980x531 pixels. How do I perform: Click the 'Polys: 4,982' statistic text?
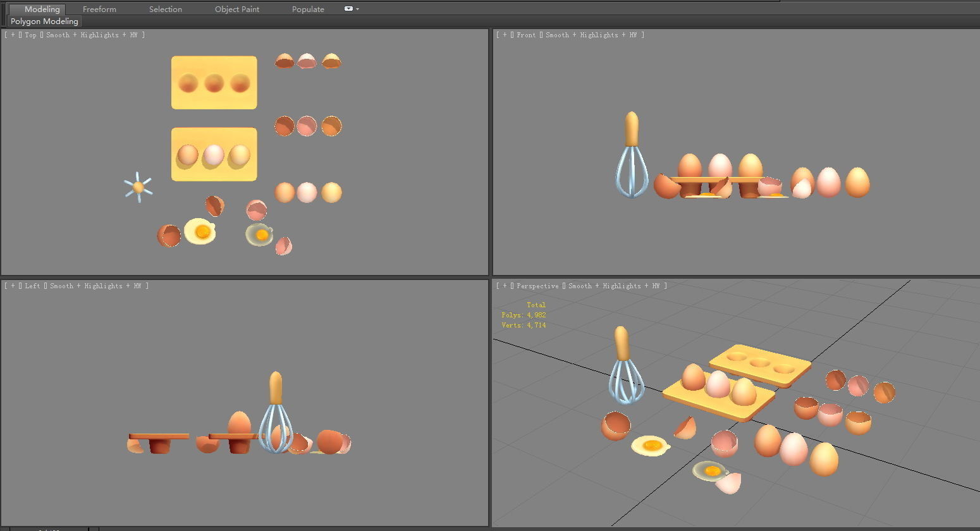coord(524,315)
